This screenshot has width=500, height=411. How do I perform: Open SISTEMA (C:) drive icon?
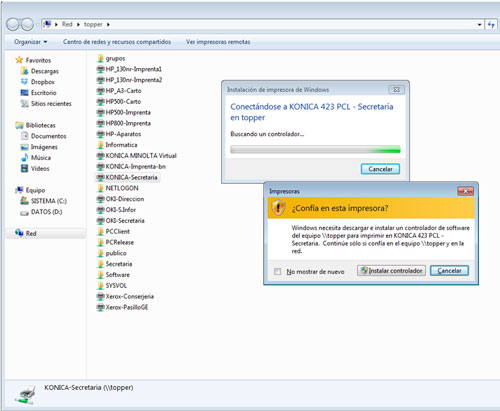(x=24, y=201)
